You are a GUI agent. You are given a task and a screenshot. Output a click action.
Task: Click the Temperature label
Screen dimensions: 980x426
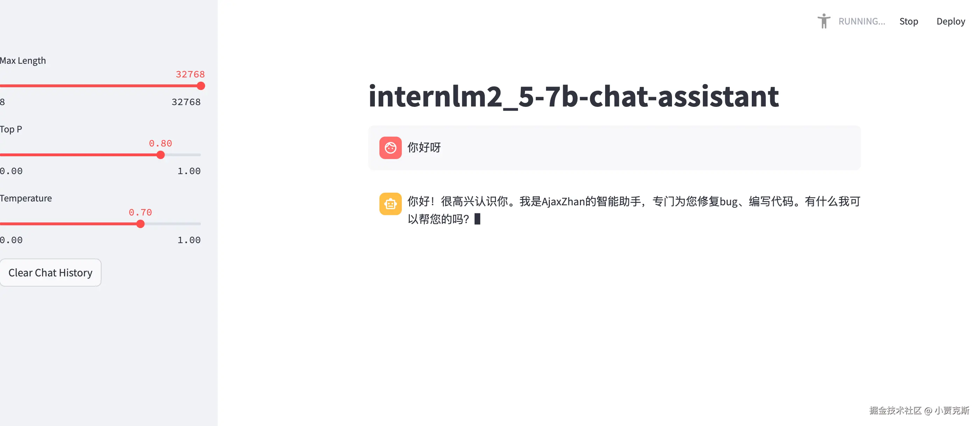pos(26,198)
